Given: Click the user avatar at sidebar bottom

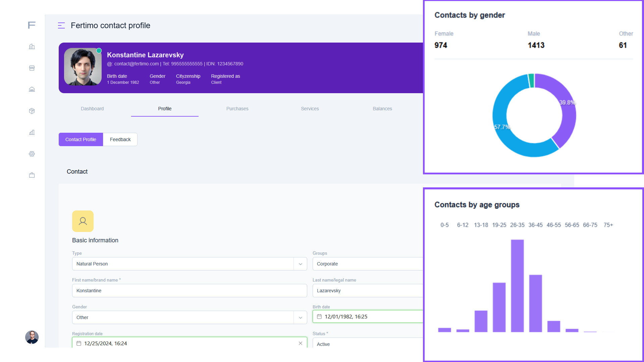Looking at the screenshot, I should 32,337.
